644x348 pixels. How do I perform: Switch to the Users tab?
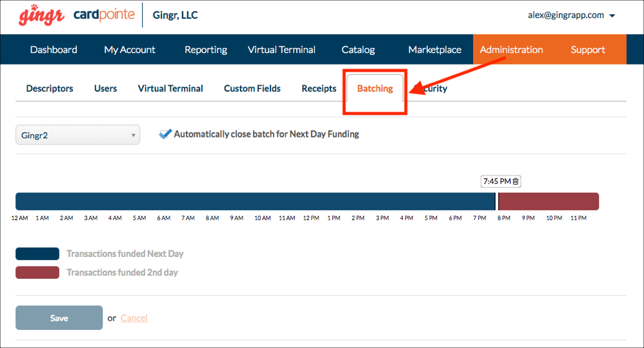tap(106, 88)
